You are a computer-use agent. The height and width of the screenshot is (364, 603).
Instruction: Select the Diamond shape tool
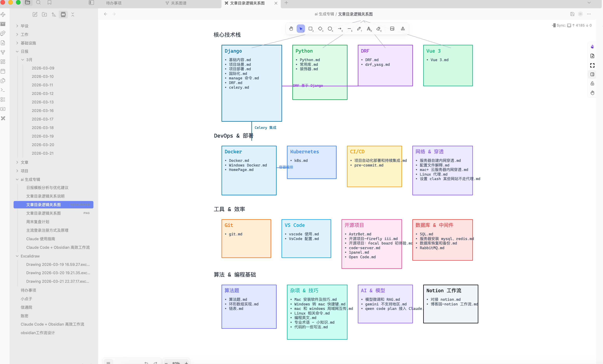coord(320,29)
